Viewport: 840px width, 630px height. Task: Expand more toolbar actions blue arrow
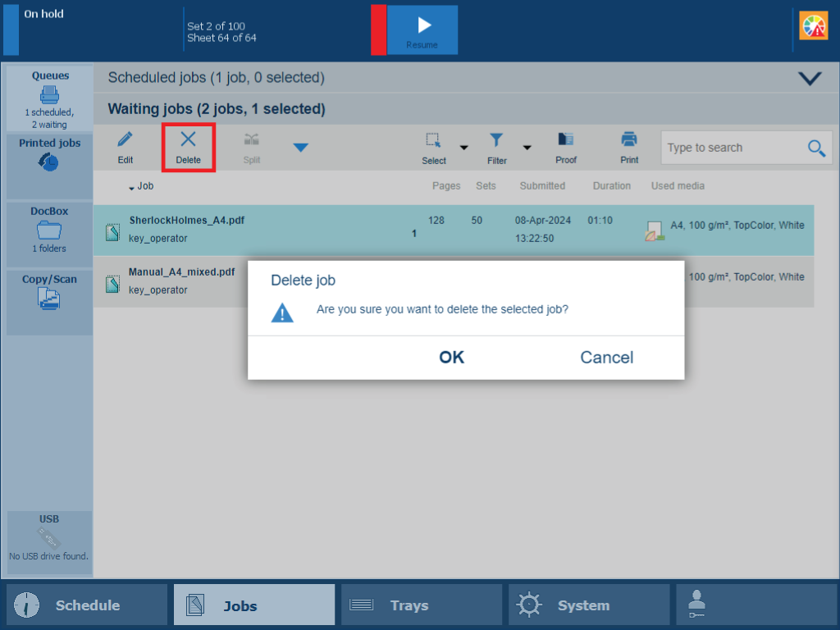301,148
